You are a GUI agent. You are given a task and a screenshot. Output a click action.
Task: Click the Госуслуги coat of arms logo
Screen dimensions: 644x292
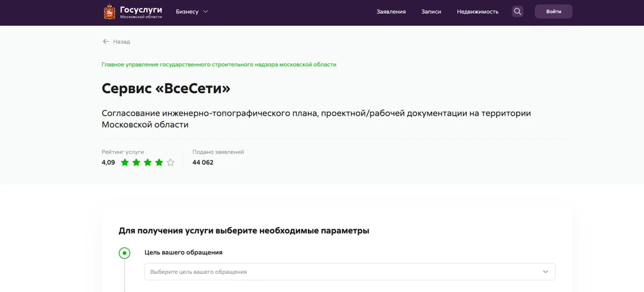coord(109,12)
